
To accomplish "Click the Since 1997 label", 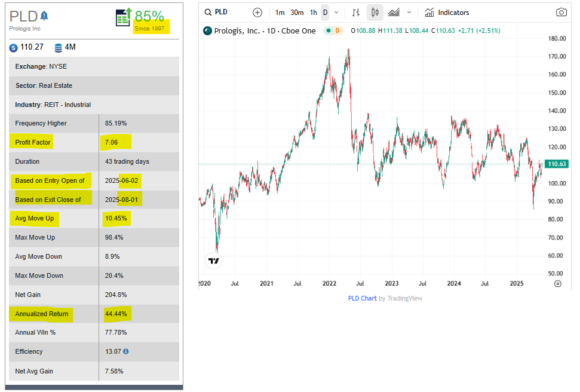I will pos(149,29).
